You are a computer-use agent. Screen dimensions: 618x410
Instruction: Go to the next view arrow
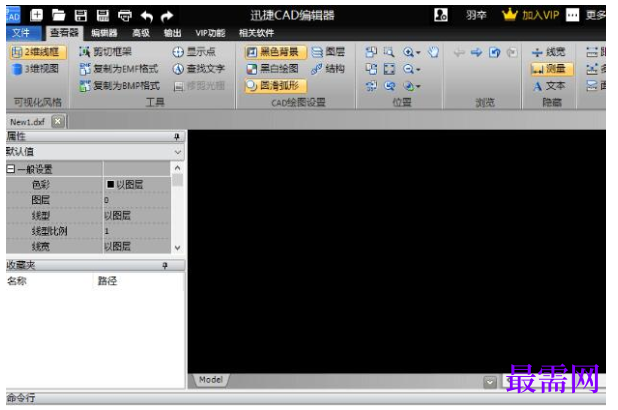click(477, 52)
